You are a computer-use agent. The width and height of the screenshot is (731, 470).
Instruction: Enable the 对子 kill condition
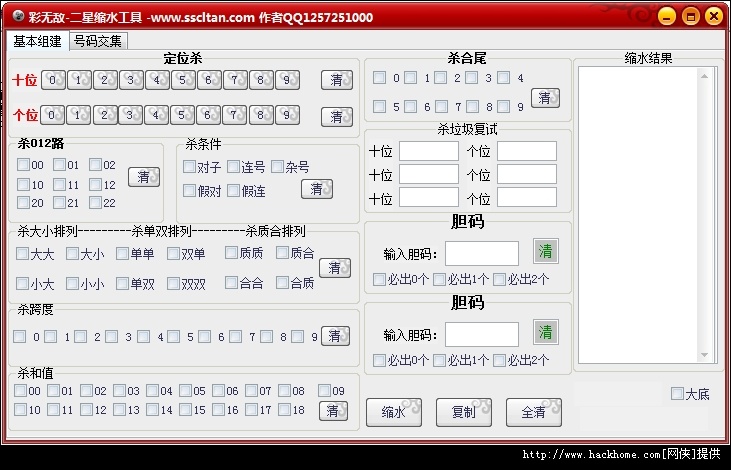coord(189,166)
